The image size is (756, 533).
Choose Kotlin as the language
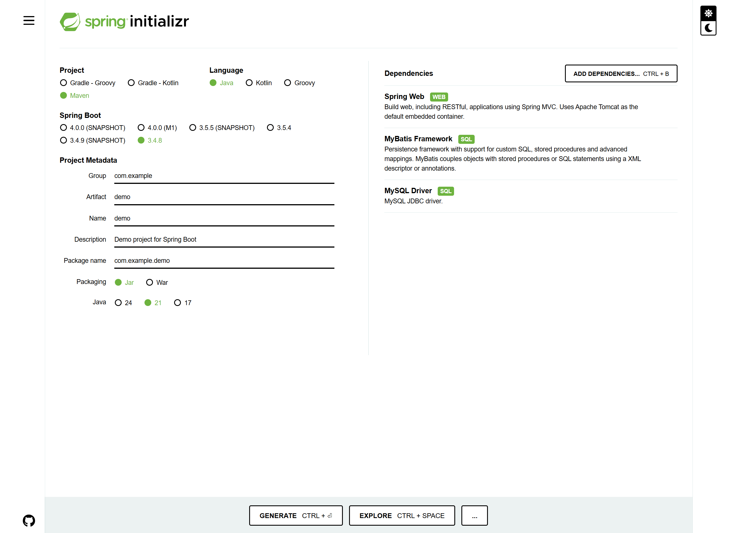click(x=259, y=83)
